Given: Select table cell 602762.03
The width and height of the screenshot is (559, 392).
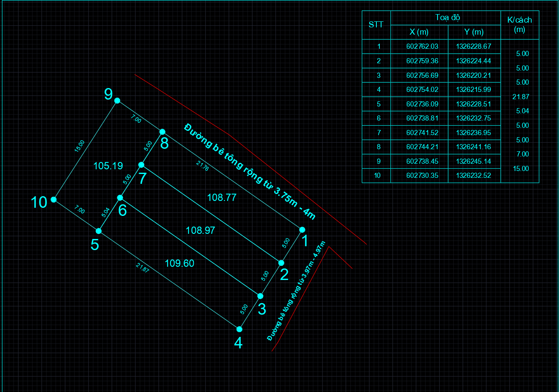Looking at the screenshot, I should pos(422,46).
